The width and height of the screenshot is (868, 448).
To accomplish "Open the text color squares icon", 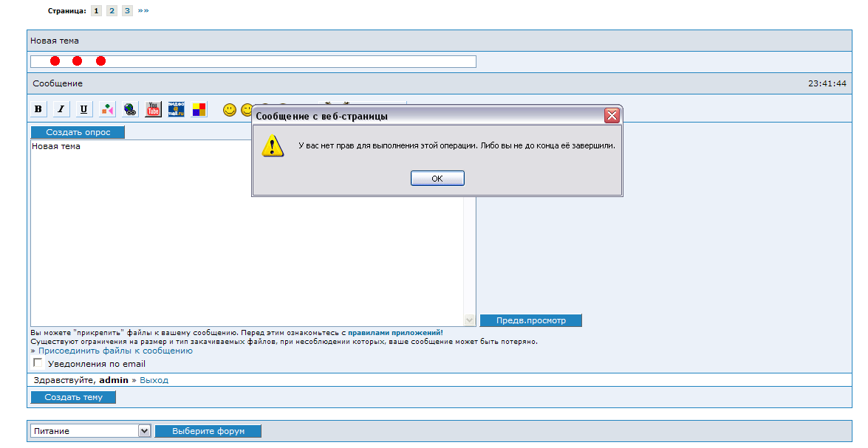I will 199,109.
